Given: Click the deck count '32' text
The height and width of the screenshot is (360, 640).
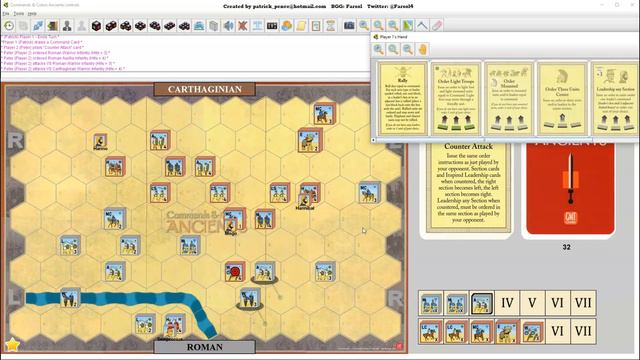Looking at the screenshot, I should click(566, 247).
